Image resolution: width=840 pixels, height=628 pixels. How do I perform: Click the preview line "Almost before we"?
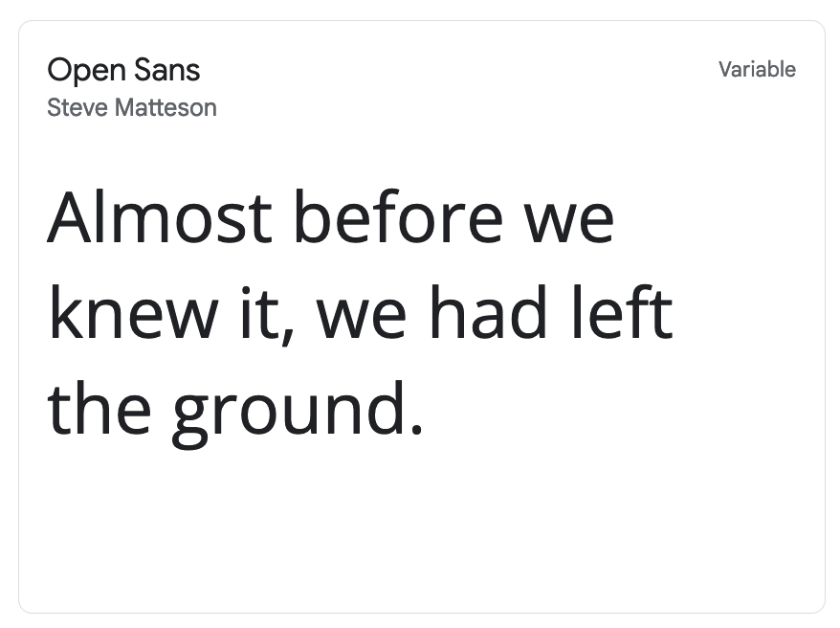click(330, 217)
